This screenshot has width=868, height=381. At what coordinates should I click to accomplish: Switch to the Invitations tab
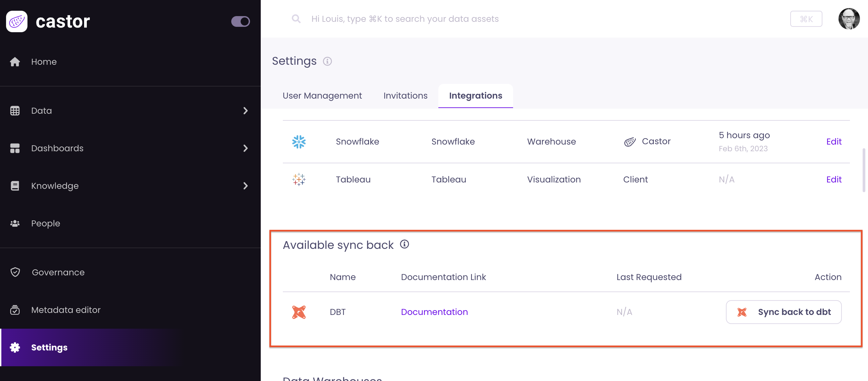(x=405, y=96)
